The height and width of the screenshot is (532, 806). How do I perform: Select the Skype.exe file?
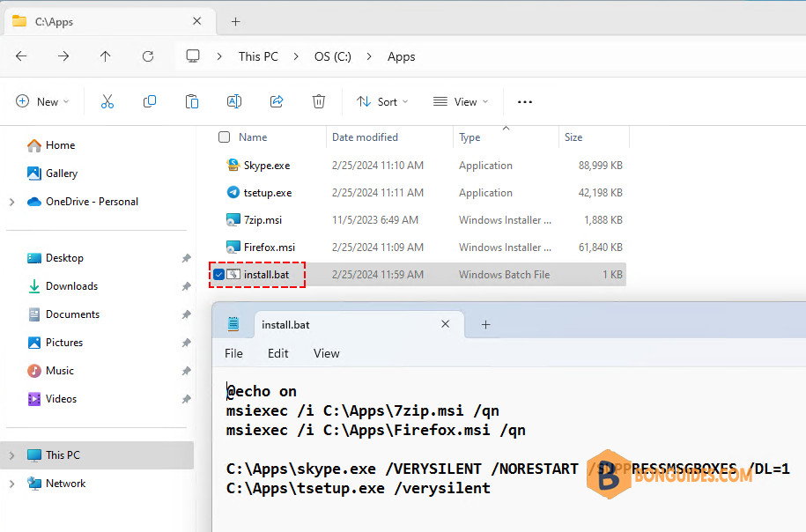267,166
